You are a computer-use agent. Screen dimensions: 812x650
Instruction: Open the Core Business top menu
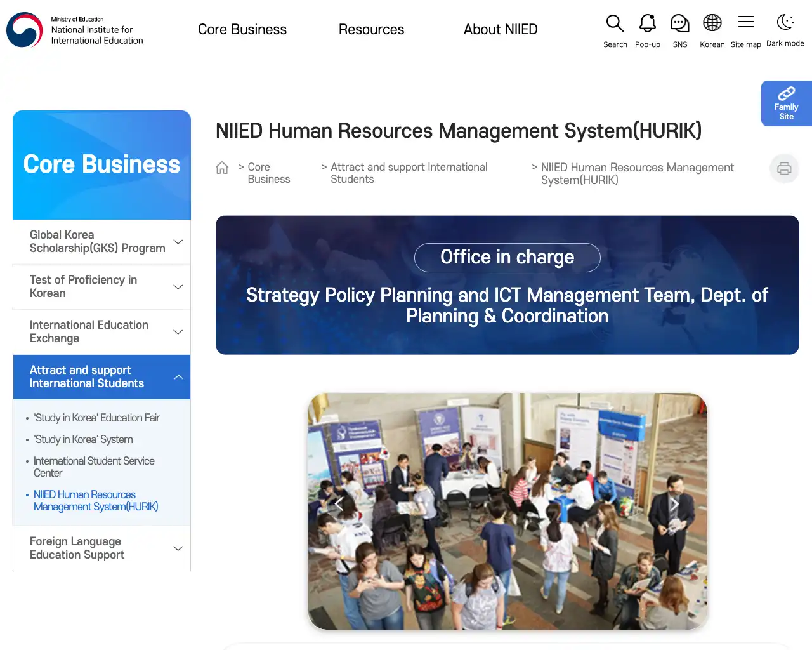pos(242,30)
